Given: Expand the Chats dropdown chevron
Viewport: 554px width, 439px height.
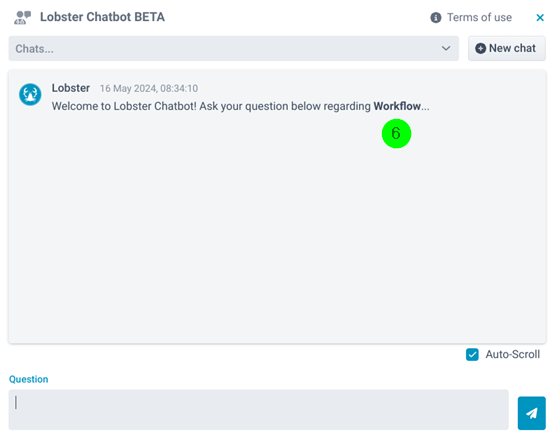Looking at the screenshot, I should [x=446, y=48].
